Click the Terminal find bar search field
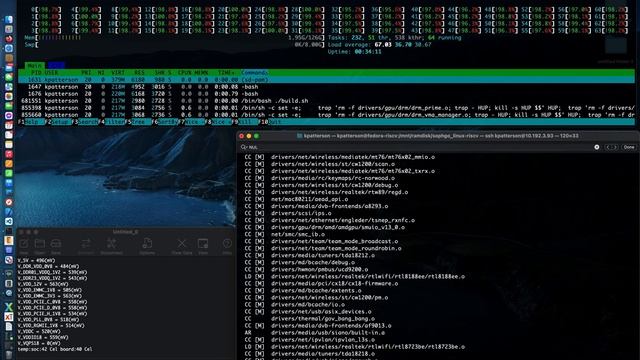 (416, 147)
